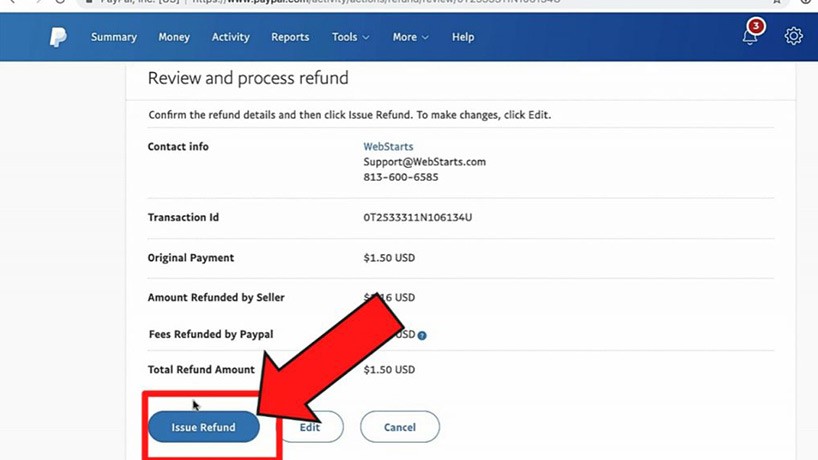818x460 pixels.
Task: Open the notifications bell
Action: 750,36
